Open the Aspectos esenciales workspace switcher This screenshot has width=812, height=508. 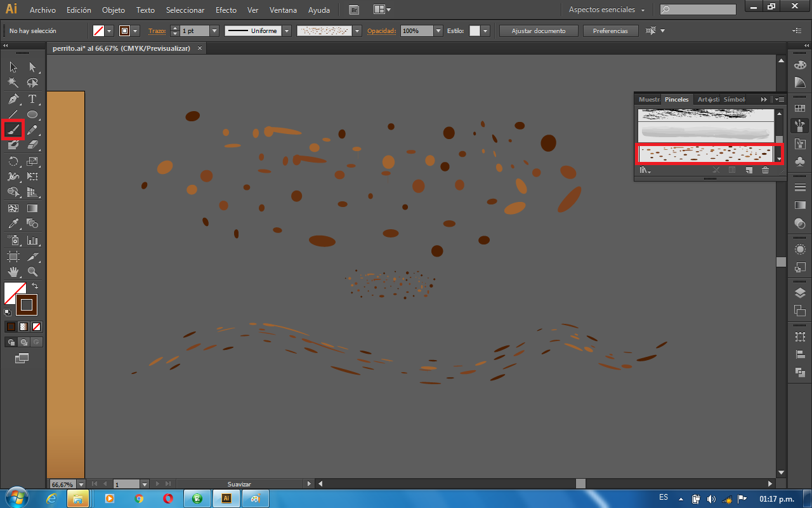click(x=606, y=10)
